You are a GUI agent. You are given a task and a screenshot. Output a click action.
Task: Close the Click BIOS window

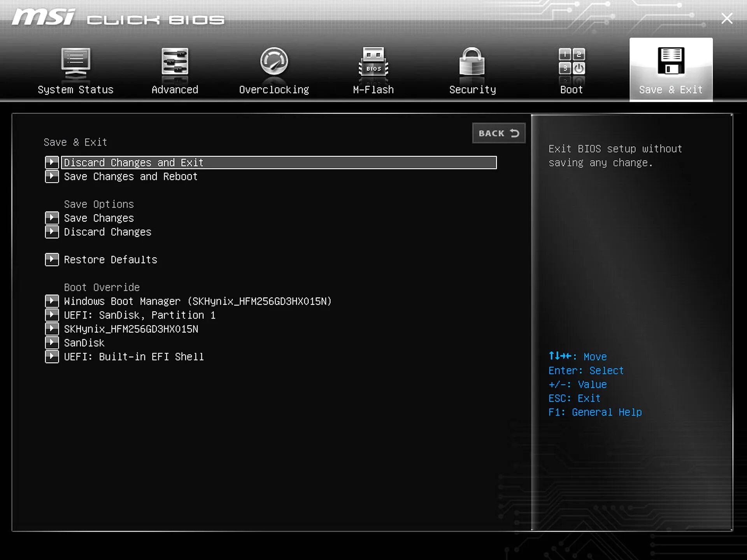726,19
